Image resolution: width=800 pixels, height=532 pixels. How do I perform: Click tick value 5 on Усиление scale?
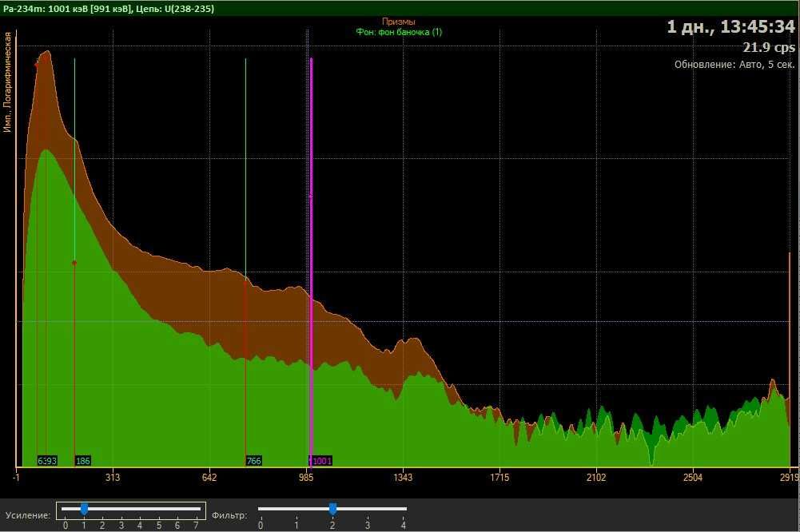(x=159, y=526)
